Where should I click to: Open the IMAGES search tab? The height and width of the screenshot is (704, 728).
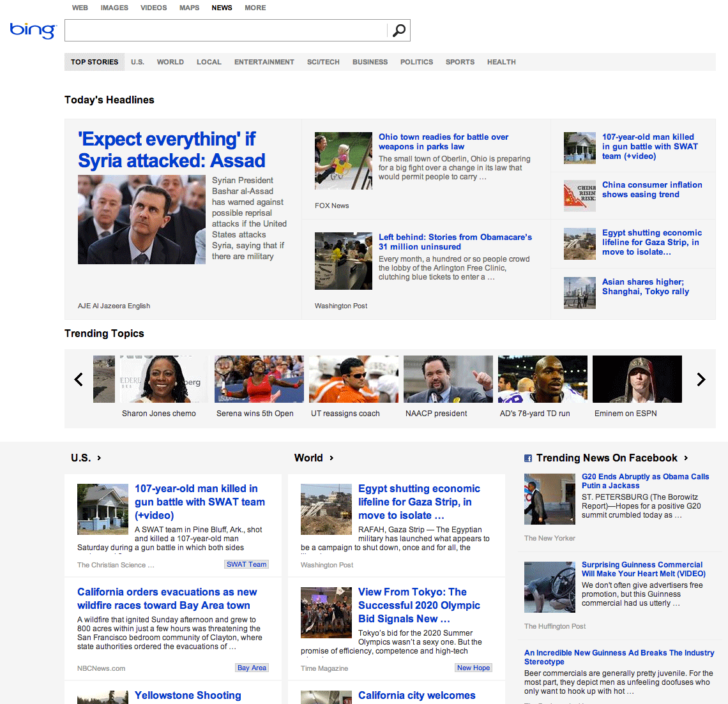click(114, 8)
